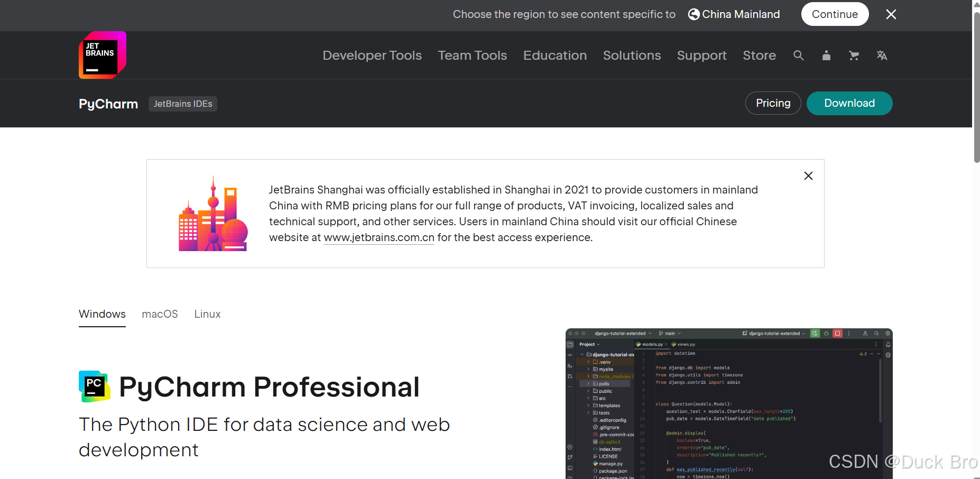Open the Solutions menu
The height and width of the screenshot is (479, 980).
coord(632,56)
